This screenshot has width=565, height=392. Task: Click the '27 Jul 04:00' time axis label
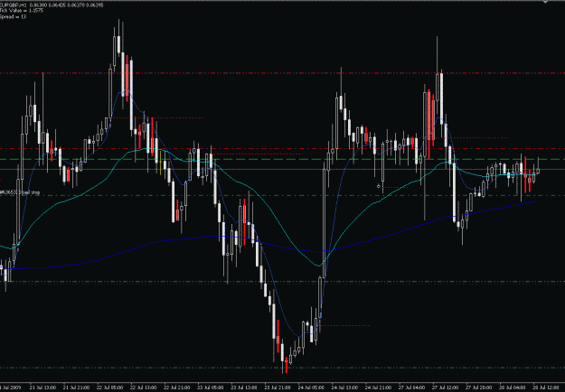pyautogui.click(x=412, y=387)
